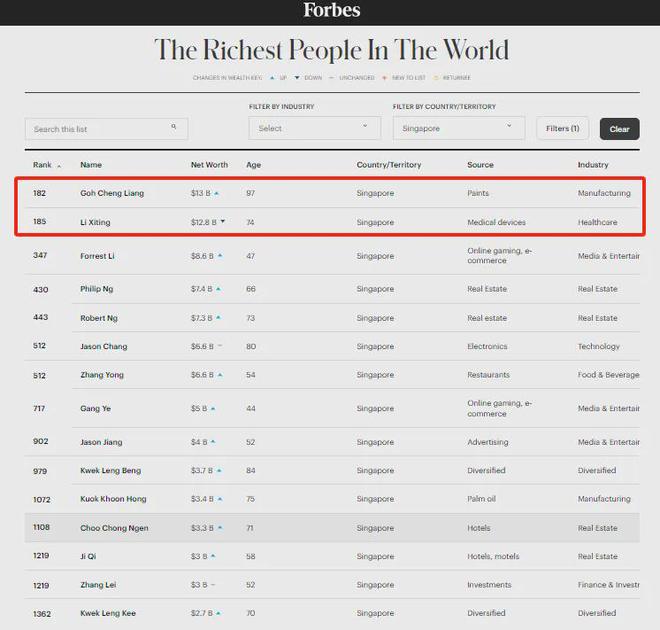Viewport: 660px width, 630px height.
Task: Open Li Xiting's profile row
Action: click(x=332, y=222)
